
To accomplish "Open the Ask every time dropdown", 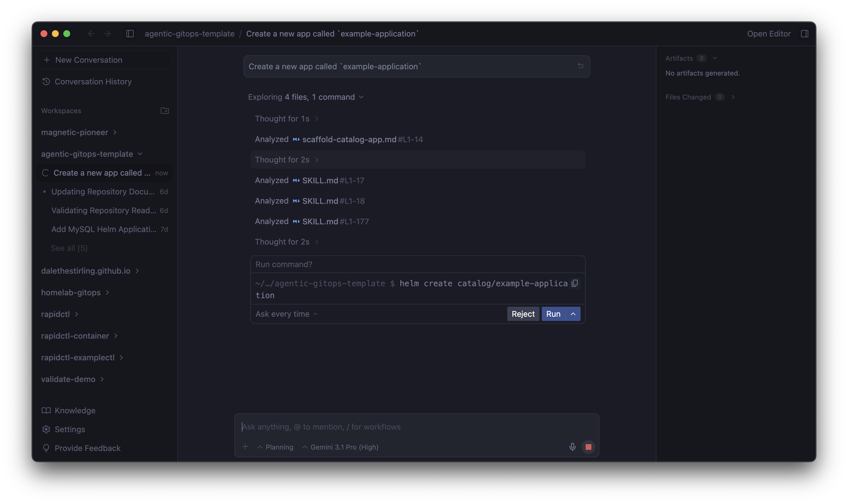I will (286, 314).
